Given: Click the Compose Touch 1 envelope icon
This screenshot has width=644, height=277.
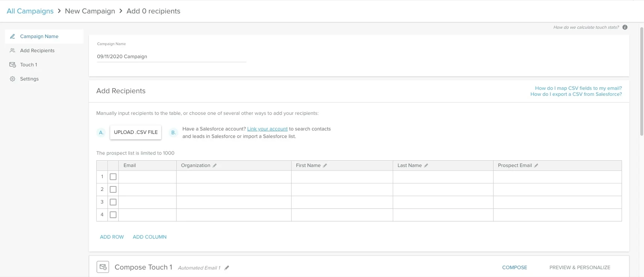Looking at the screenshot, I should (x=103, y=267).
